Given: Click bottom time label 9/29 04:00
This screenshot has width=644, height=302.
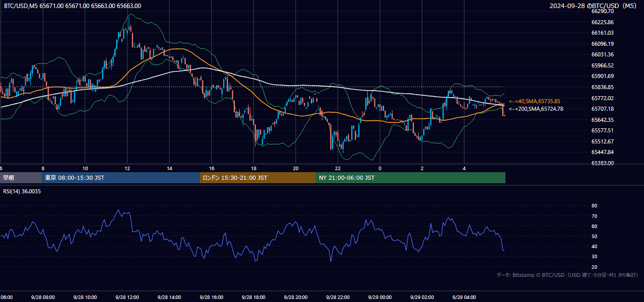Looking at the screenshot, I should tap(464, 297).
